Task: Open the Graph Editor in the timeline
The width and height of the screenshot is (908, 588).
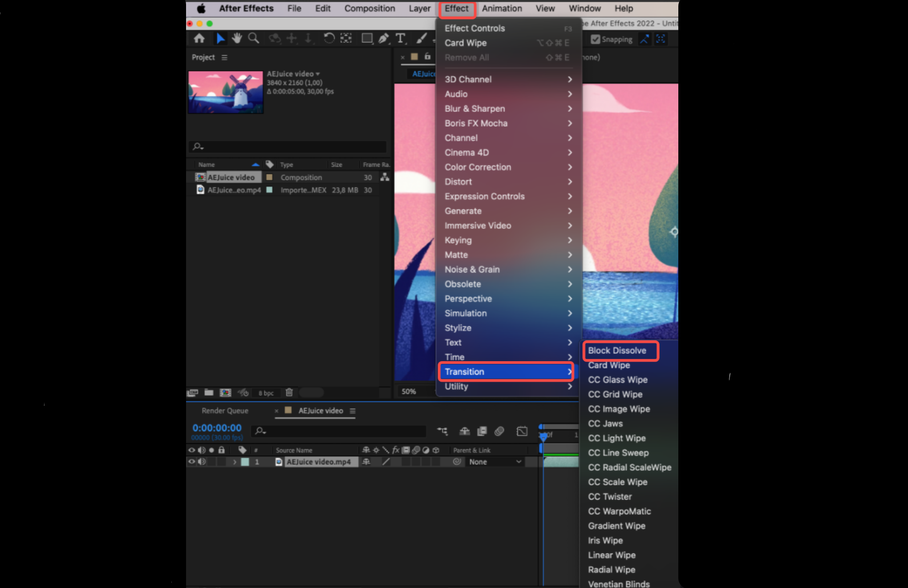Action: (521, 431)
